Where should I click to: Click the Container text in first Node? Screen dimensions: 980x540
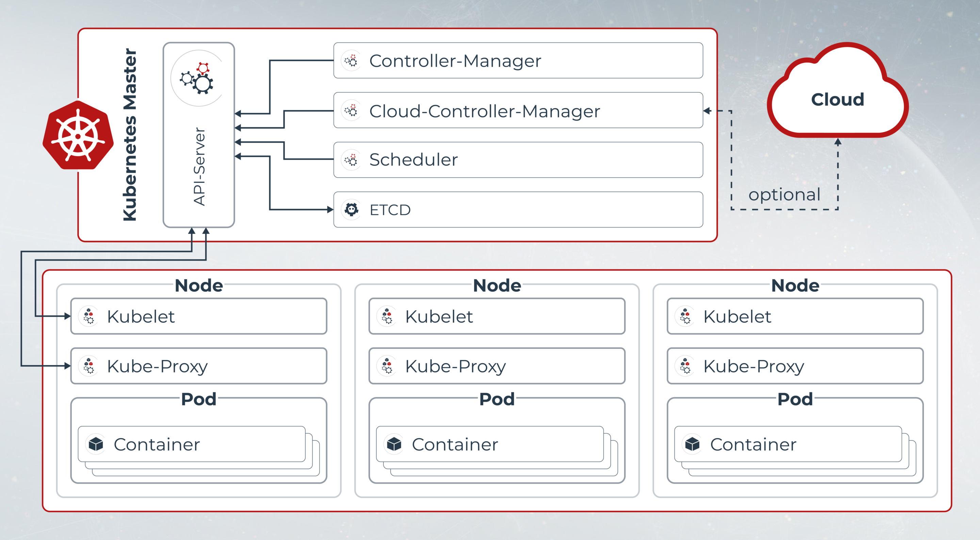[x=157, y=444]
